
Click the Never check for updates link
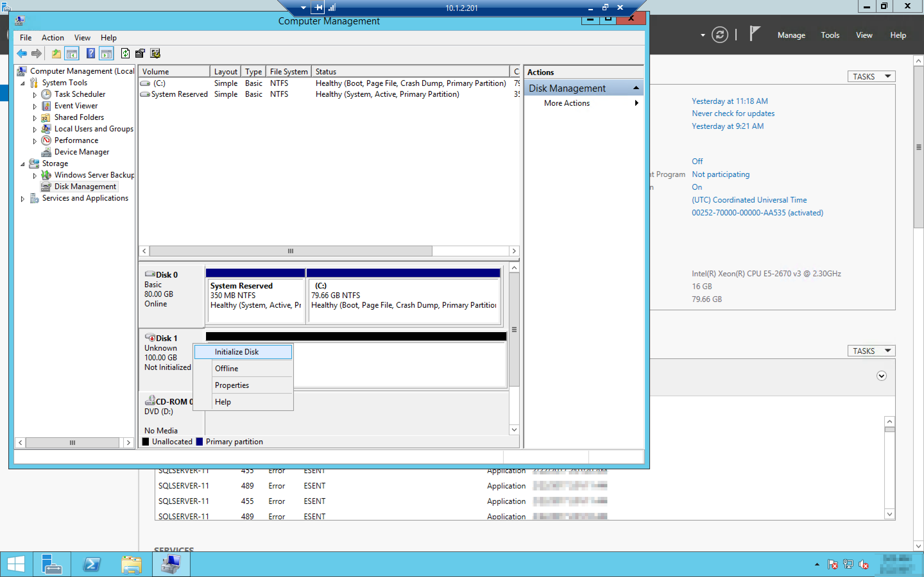(733, 113)
